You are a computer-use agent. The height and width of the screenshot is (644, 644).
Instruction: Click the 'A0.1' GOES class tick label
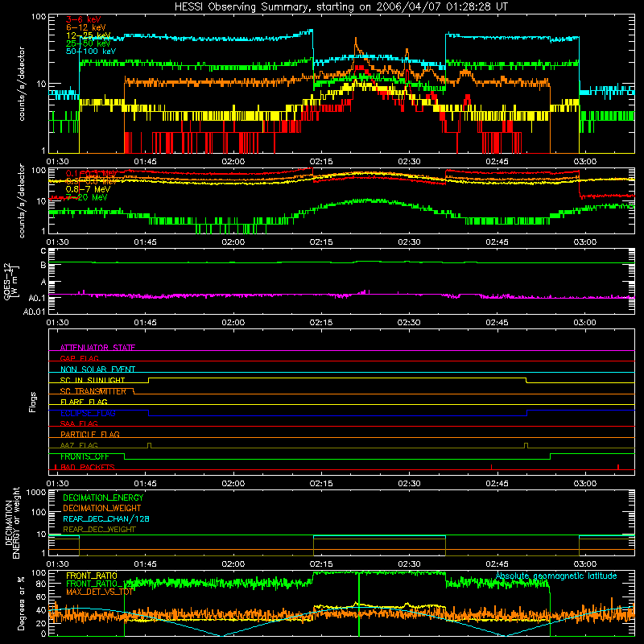[36, 298]
